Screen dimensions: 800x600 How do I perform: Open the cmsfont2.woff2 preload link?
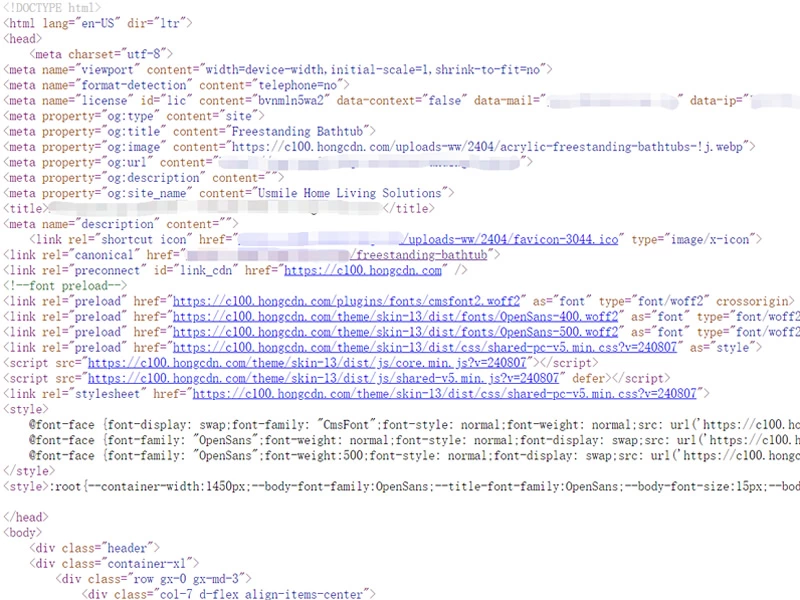(x=346, y=301)
